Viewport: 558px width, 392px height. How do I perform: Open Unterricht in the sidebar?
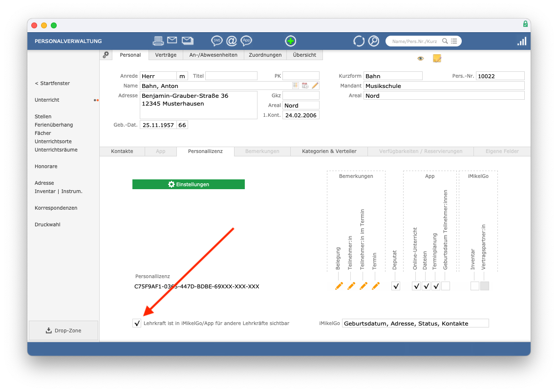coord(47,100)
